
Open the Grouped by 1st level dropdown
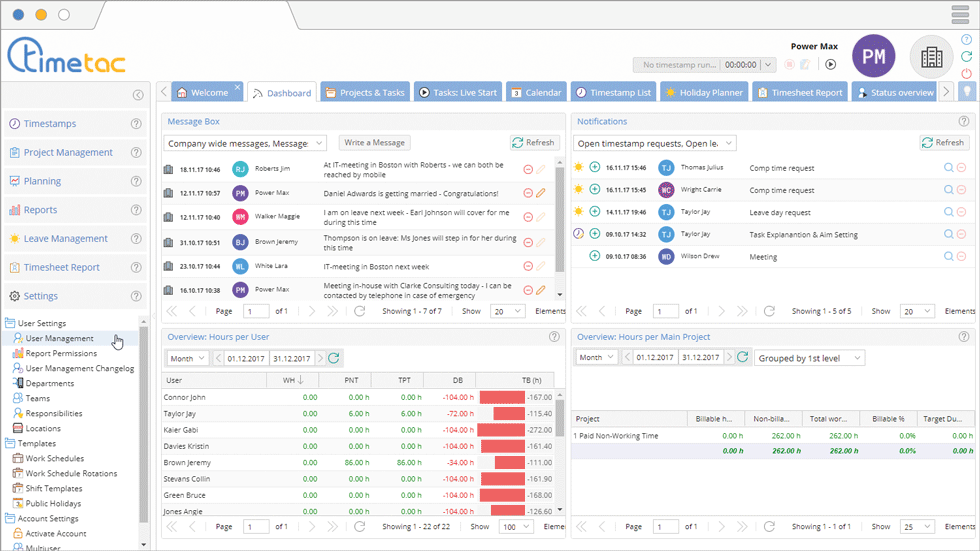pyautogui.click(x=809, y=358)
